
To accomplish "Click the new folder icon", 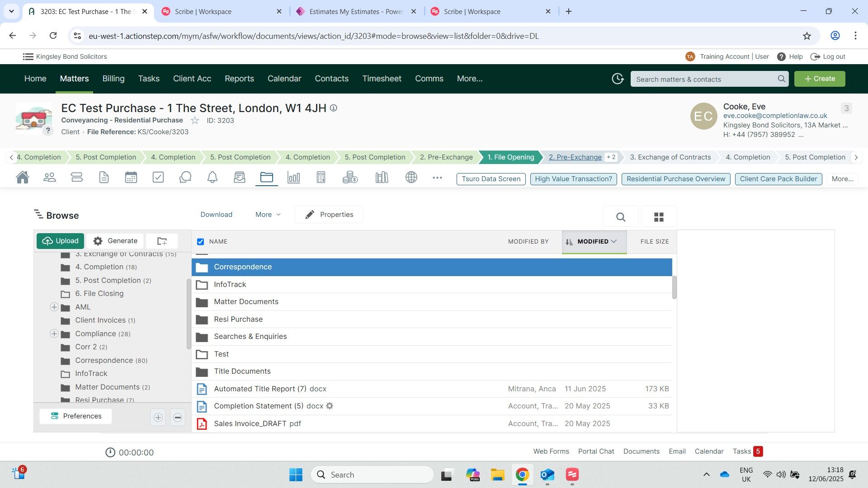I will click(x=162, y=241).
